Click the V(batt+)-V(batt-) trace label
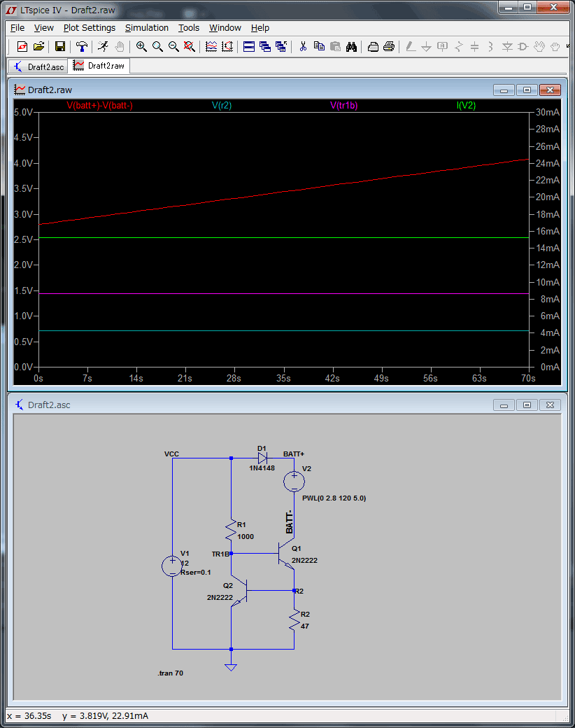Image resolution: width=575 pixels, height=728 pixels. (100, 106)
